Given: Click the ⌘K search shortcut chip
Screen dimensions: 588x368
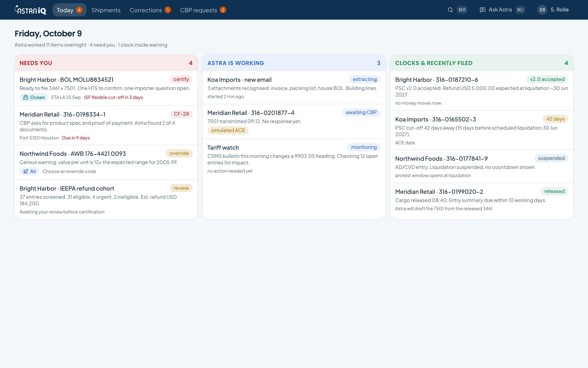Looking at the screenshot, I should pos(462,10).
